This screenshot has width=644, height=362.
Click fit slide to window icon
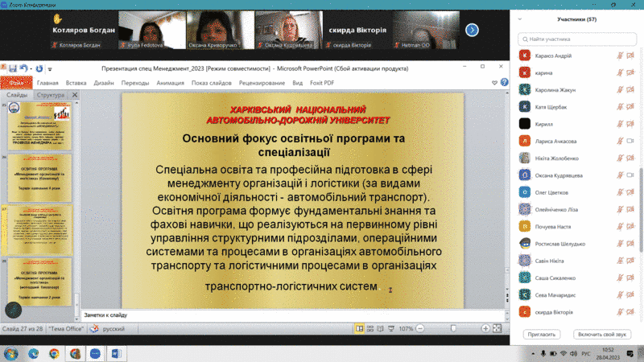499,329
